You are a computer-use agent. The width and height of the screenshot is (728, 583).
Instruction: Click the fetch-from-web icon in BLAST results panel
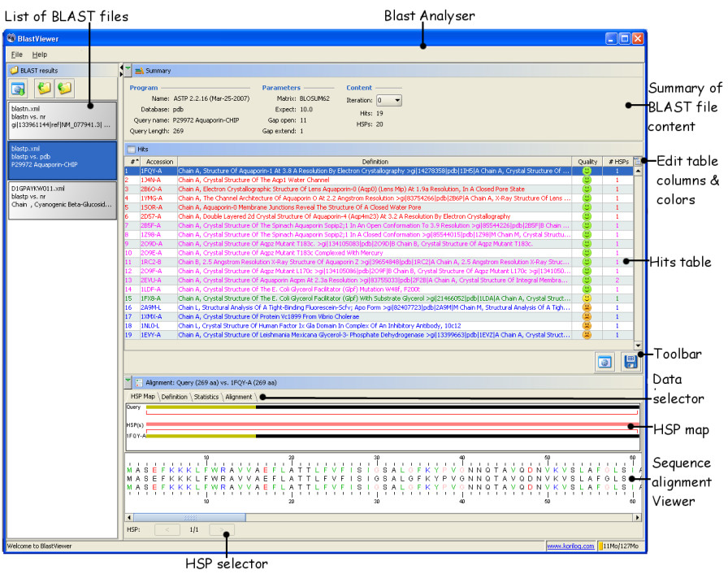18,89
